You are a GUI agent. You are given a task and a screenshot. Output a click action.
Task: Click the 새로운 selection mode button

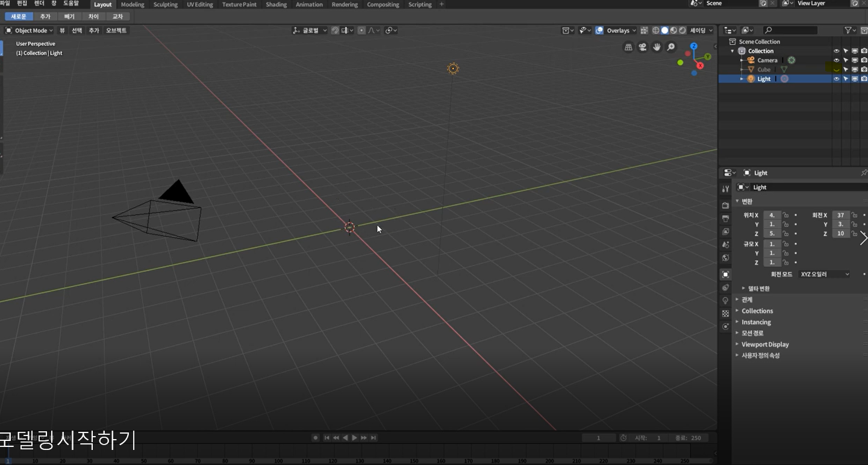click(x=19, y=16)
